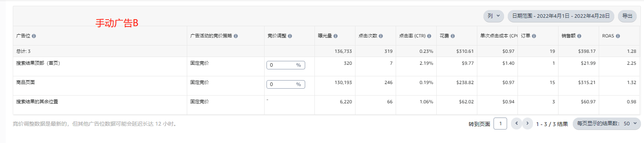Click 转到页面 page number input field
644x143 pixels.
501,124
